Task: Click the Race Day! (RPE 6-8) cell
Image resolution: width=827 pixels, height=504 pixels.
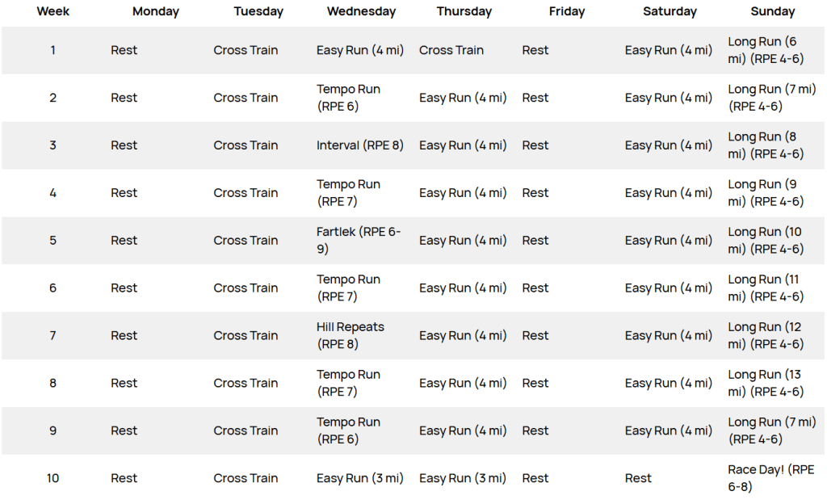Action: [x=770, y=478]
